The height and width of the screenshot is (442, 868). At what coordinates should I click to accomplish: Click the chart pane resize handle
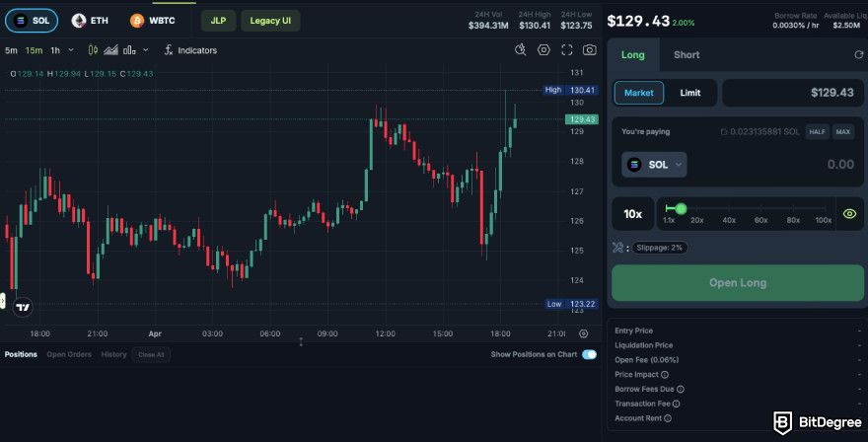coord(301,341)
